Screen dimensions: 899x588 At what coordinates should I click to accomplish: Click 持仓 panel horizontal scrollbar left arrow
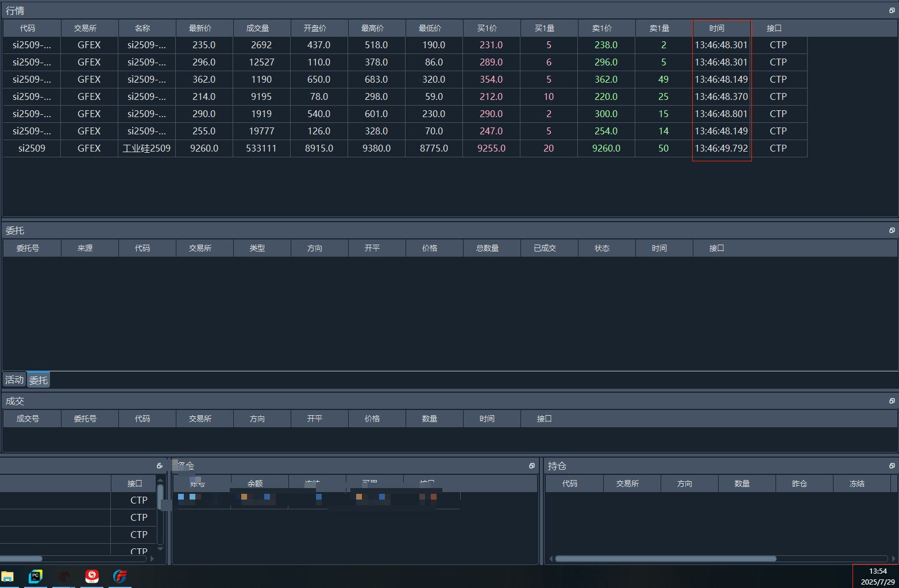point(551,558)
